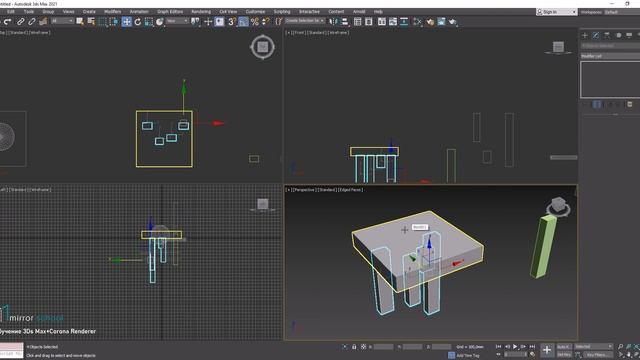Click the Redo arrow icon
The image size is (640, 360).
click(x=8, y=22)
